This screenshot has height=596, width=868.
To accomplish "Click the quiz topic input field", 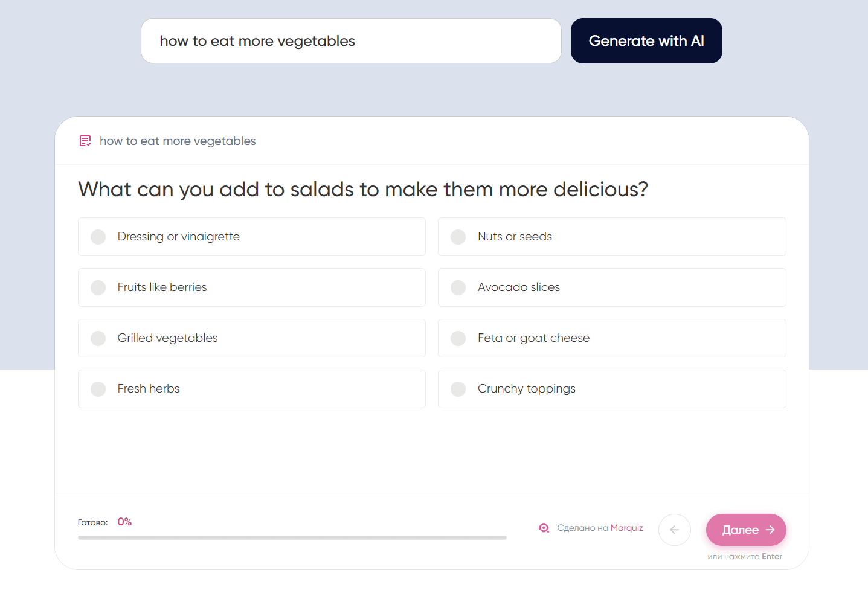I will 350,41.
